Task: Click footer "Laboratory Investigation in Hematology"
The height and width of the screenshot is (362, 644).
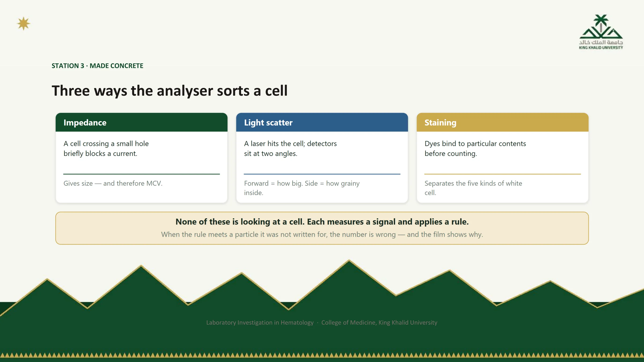Action: coord(260,322)
